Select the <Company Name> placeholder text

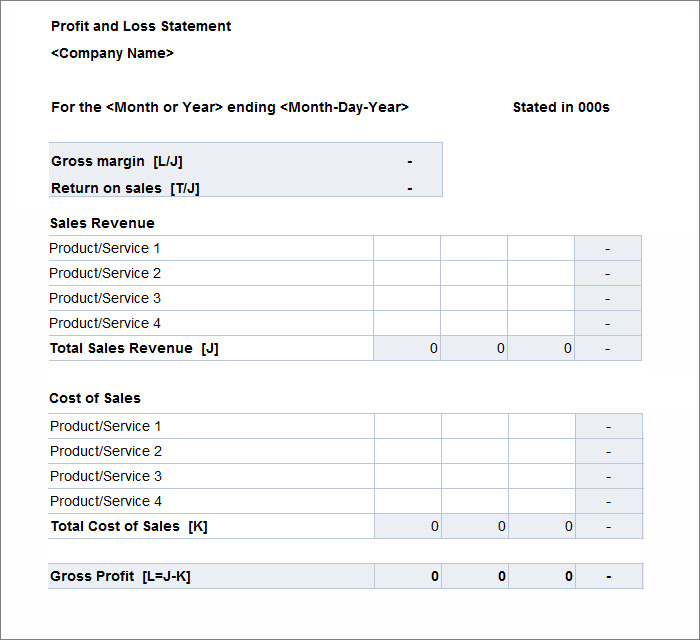pyautogui.click(x=112, y=53)
